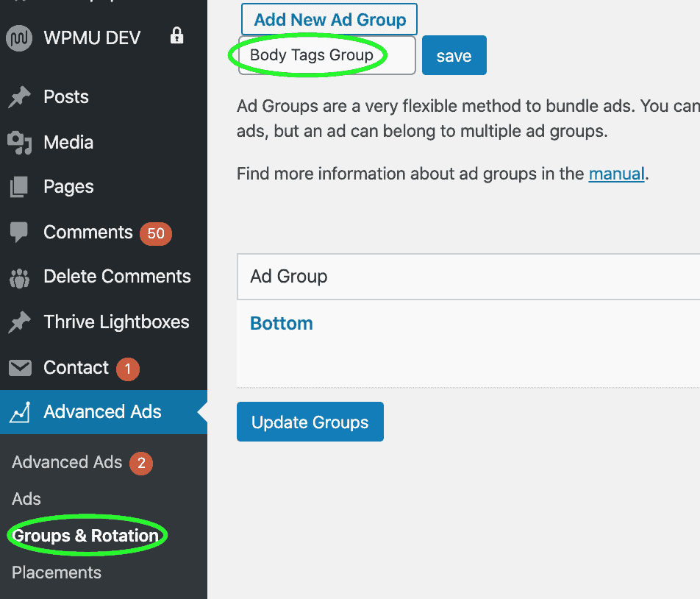700x599 pixels.
Task: Click the Ad Group column header
Action: coord(288,277)
